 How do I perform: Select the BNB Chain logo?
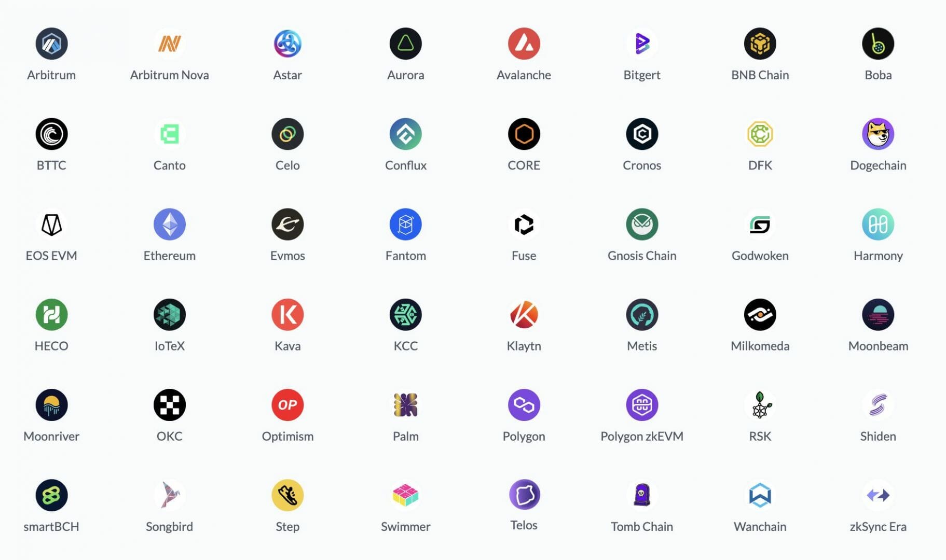(x=760, y=44)
